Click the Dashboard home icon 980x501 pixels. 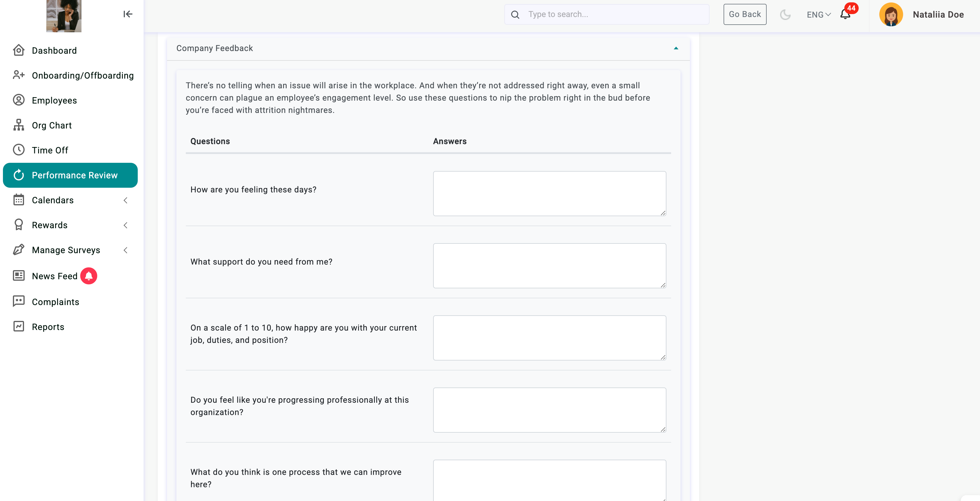coord(19,50)
